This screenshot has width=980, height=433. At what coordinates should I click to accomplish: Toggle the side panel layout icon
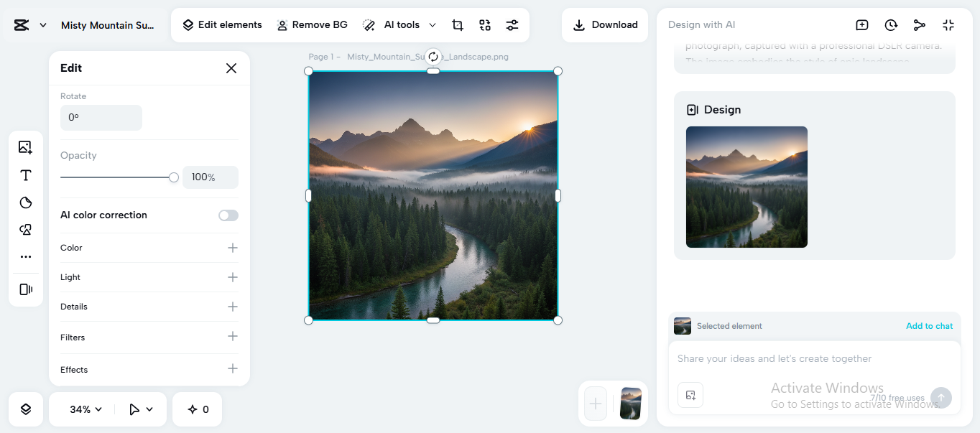(x=26, y=289)
